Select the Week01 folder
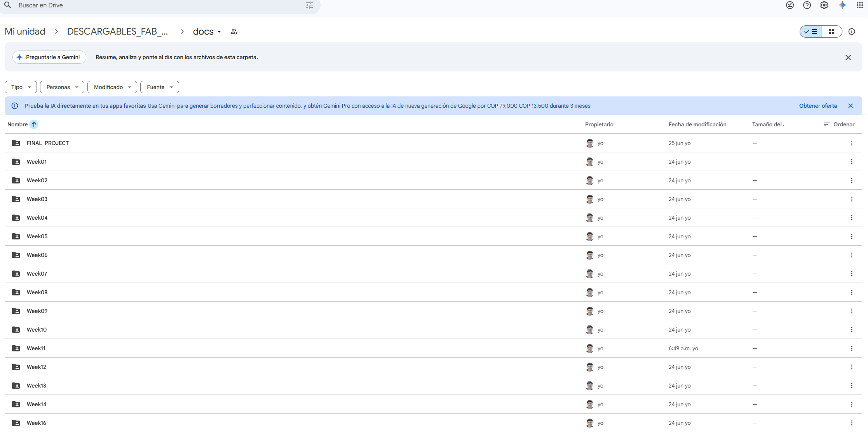868x447 pixels. click(433, 162)
